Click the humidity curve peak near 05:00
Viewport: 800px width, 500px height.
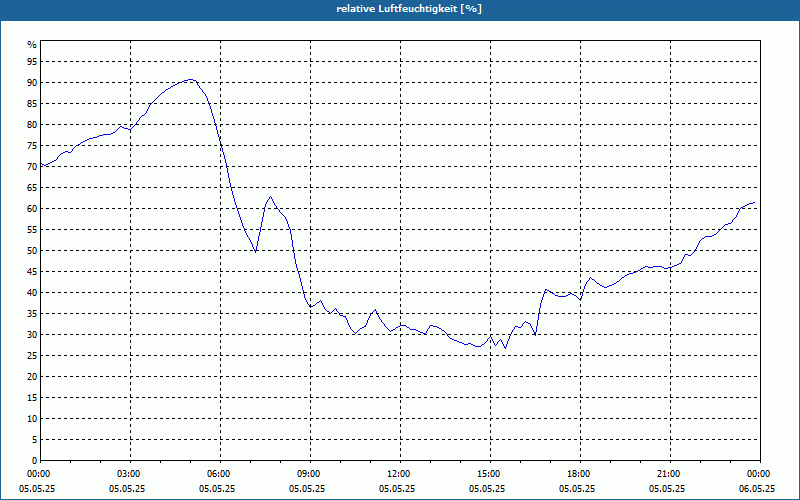(190, 80)
